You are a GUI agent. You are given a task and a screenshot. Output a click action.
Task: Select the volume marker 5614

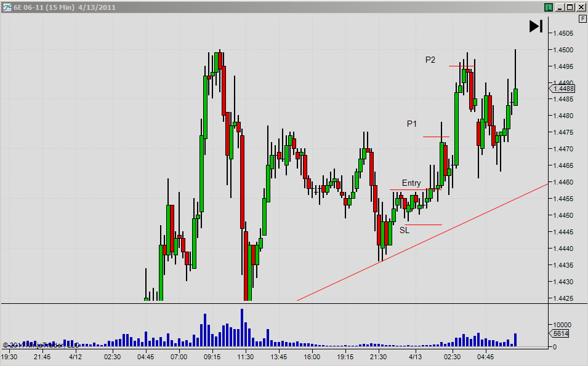pyautogui.click(x=560, y=333)
